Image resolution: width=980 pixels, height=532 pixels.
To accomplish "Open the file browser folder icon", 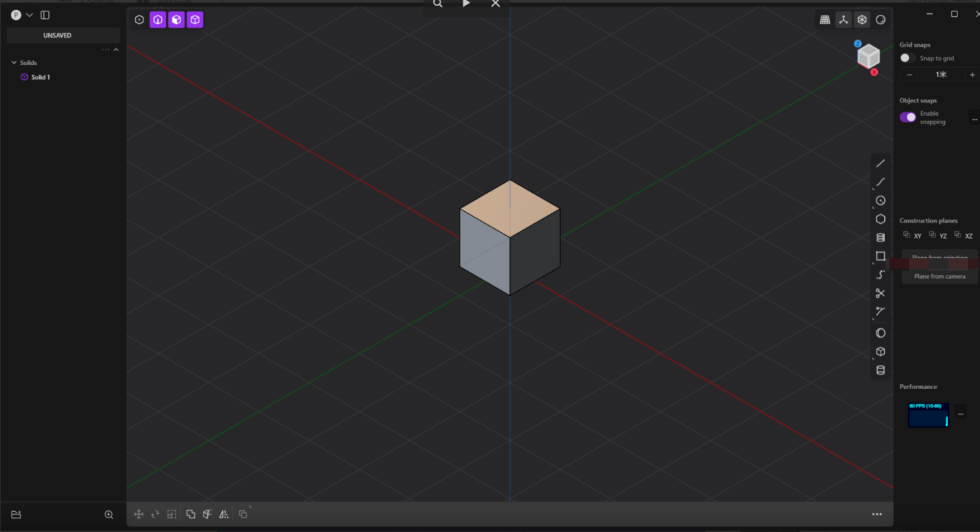I will 16,515.
